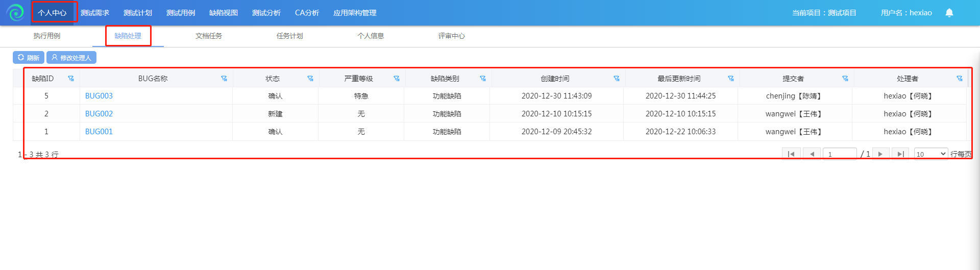Filter the 缺陷类别 column

point(483,79)
